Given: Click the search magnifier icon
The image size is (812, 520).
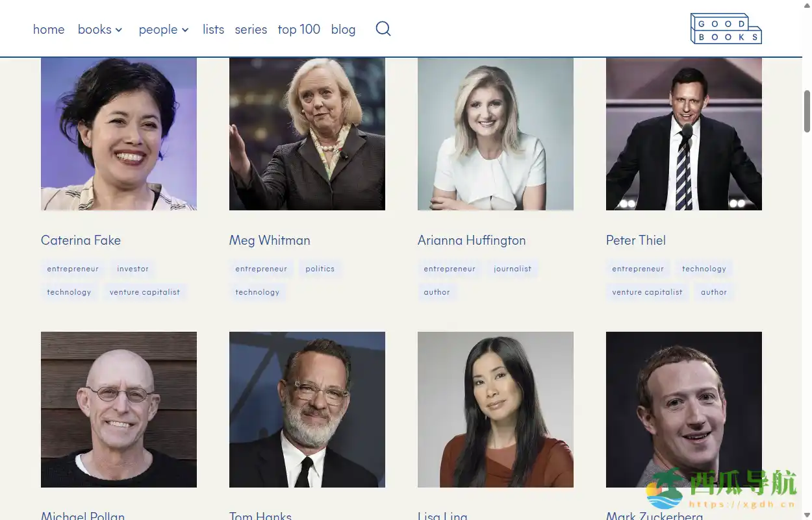Looking at the screenshot, I should [383, 29].
